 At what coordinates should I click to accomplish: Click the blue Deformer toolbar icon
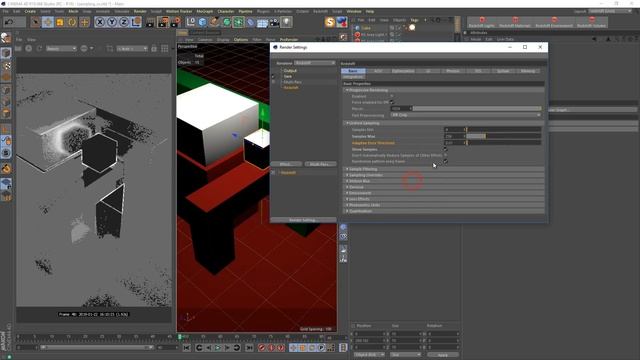click(x=251, y=22)
